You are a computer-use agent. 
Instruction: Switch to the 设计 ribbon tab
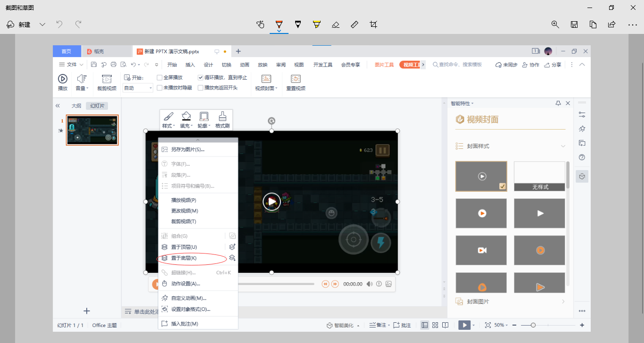coord(208,65)
